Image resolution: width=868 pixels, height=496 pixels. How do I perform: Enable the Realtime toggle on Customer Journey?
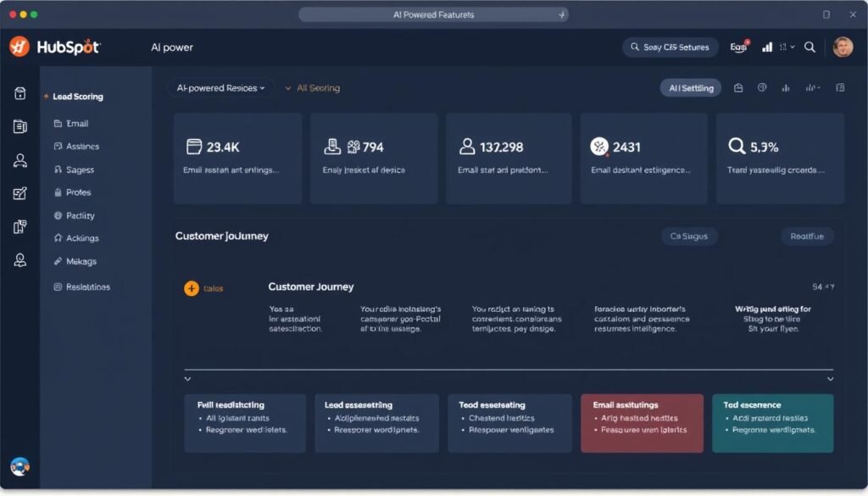(x=806, y=237)
